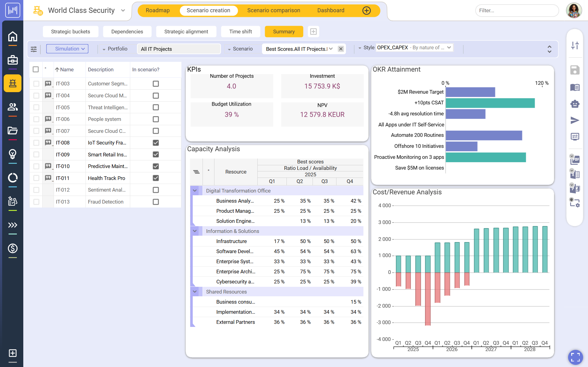Open the Dashboard tab
The height and width of the screenshot is (367, 588).
pyautogui.click(x=331, y=10)
